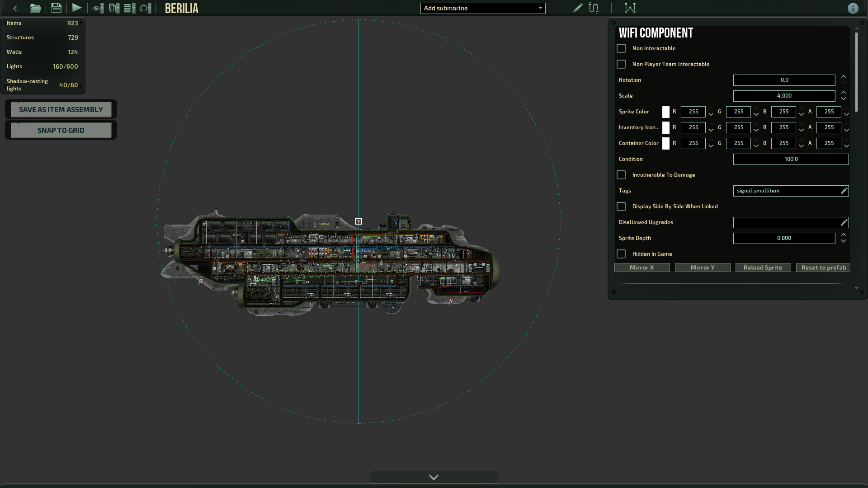Activate the wiring mode cable icon
This screenshot has height=488, width=868.
pyautogui.click(x=594, y=8)
